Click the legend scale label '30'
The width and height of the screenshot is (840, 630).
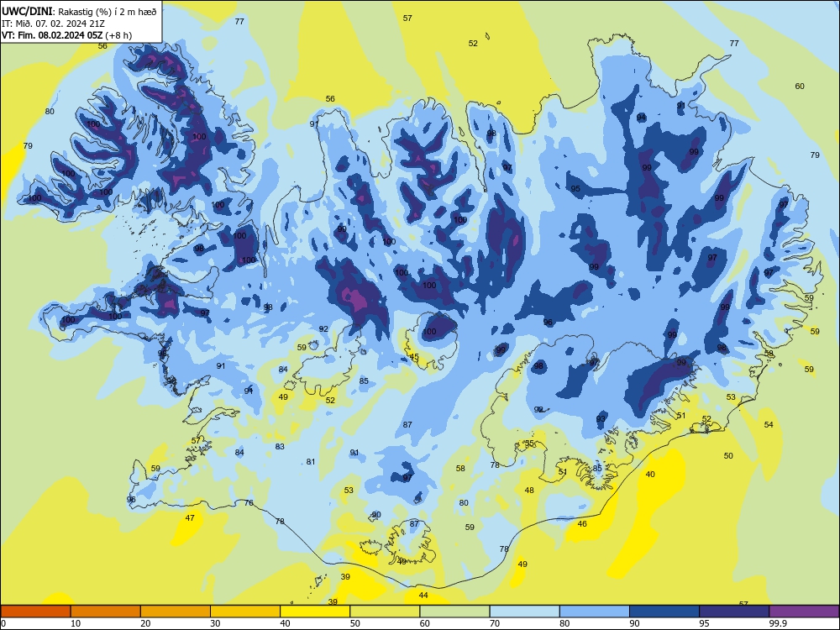[215, 623]
